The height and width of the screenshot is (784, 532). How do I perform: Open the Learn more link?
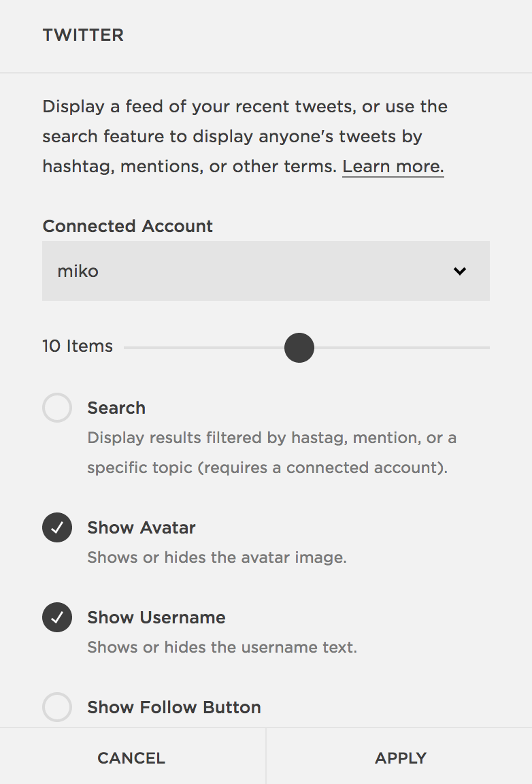(x=393, y=167)
